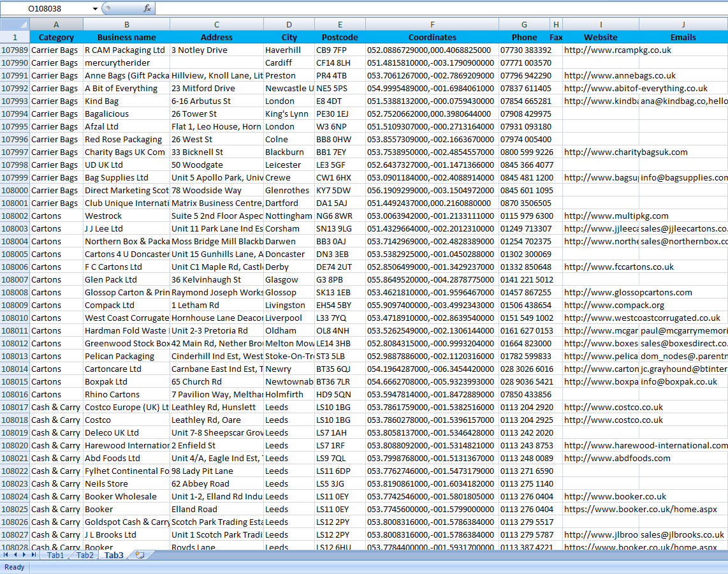Click the first-sheet navigation arrow

6,556
